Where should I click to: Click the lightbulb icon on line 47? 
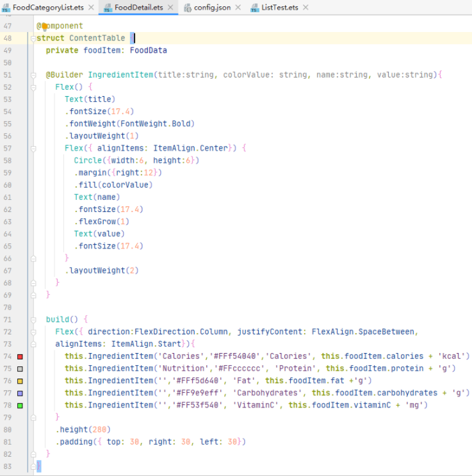point(44,26)
